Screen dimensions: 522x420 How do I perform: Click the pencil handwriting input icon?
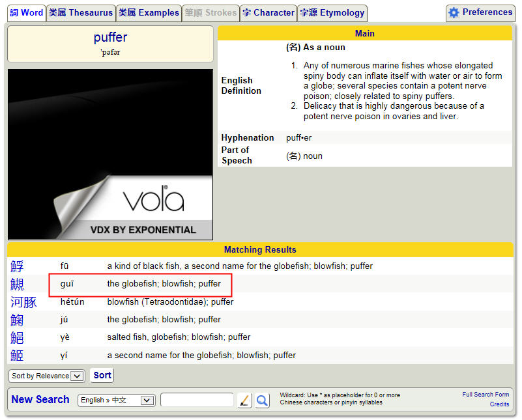pyautogui.click(x=244, y=400)
